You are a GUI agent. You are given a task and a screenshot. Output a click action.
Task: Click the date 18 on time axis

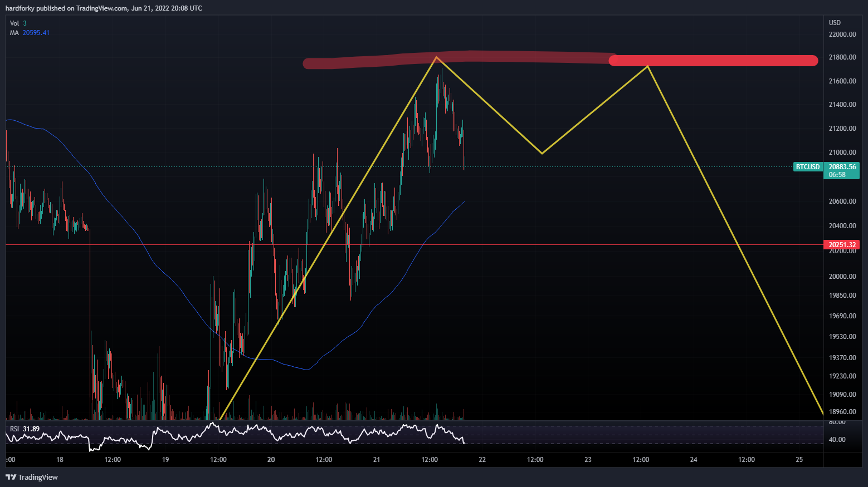(x=60, y=460)
